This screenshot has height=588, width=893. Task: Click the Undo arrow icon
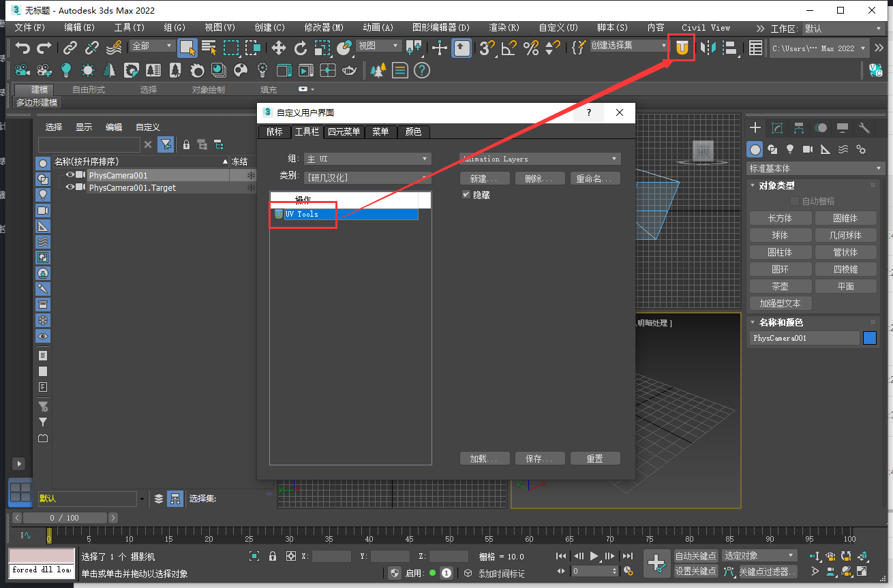(23, 47)
